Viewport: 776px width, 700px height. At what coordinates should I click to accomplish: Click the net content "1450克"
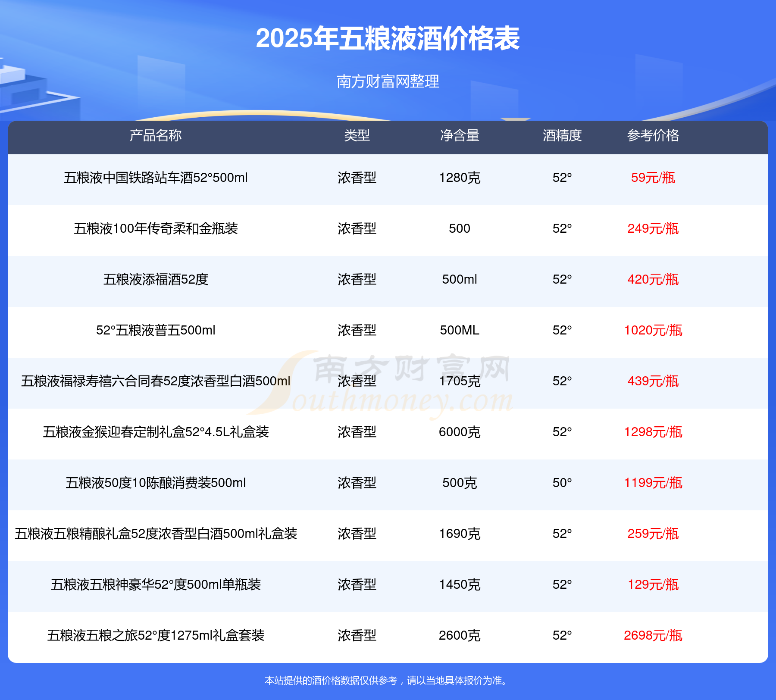pyautogui.click(x=460, y=584)
